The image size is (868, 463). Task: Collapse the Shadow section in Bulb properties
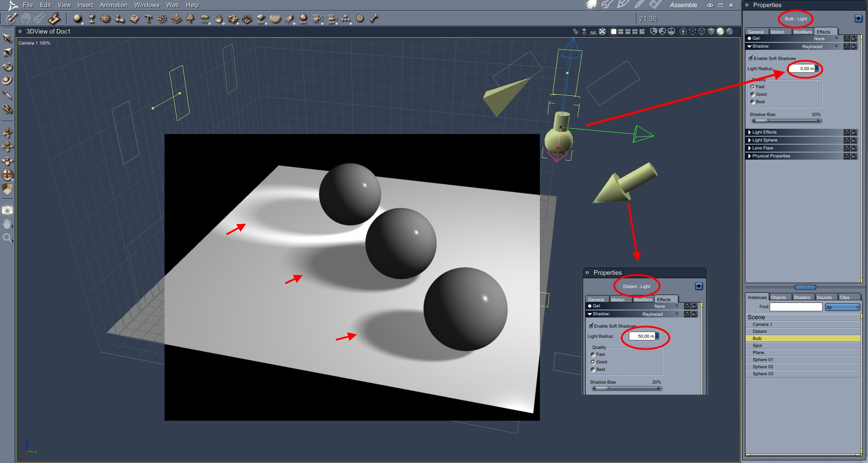[x=749, y=46]
